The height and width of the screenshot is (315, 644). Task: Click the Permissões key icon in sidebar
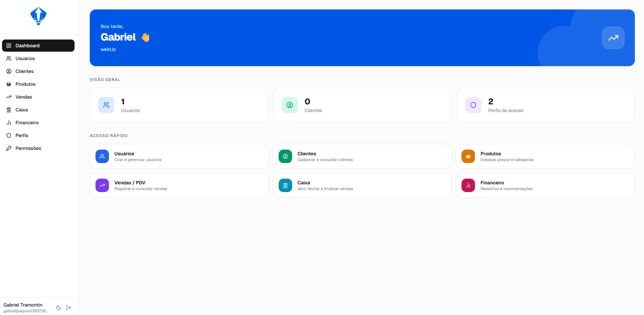pyautogui.click(x=9, y=148)
